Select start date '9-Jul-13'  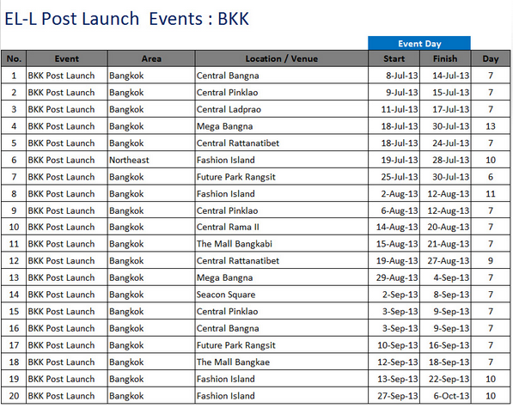394,93
